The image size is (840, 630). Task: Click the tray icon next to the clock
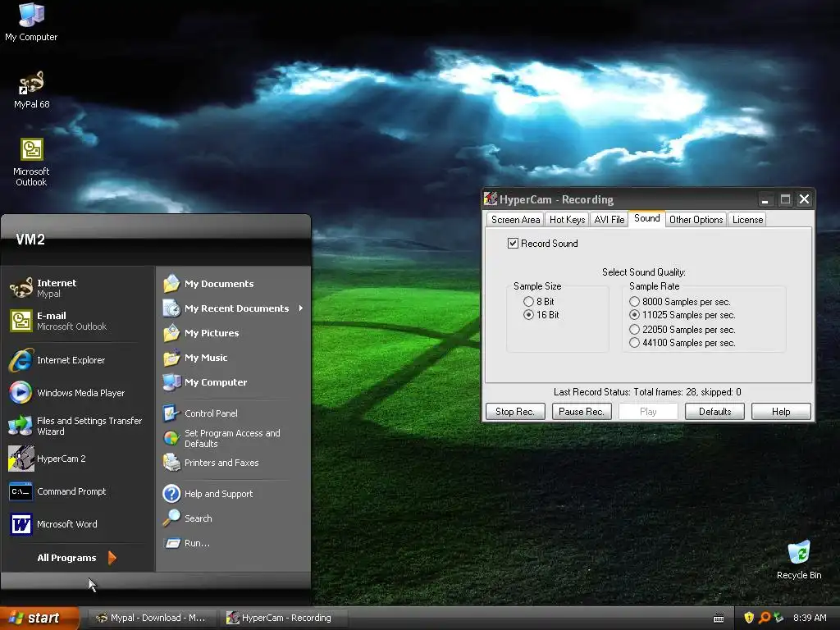[778, 618]
